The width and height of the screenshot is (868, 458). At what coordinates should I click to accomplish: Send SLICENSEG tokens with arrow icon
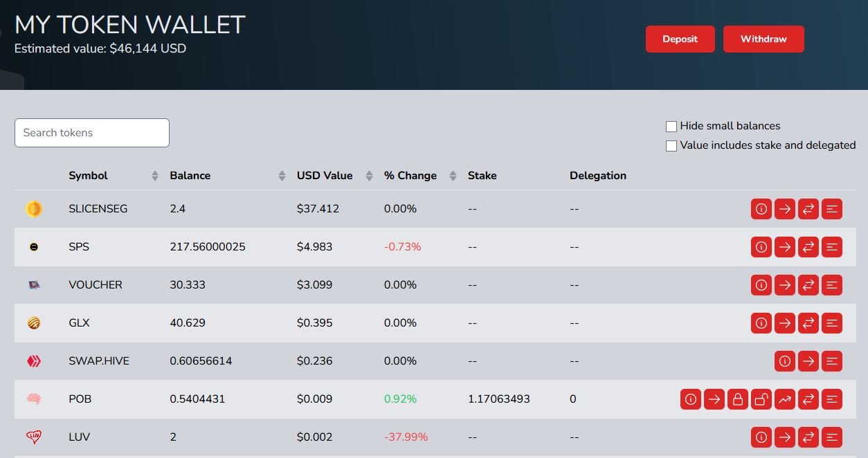point(785,209)
